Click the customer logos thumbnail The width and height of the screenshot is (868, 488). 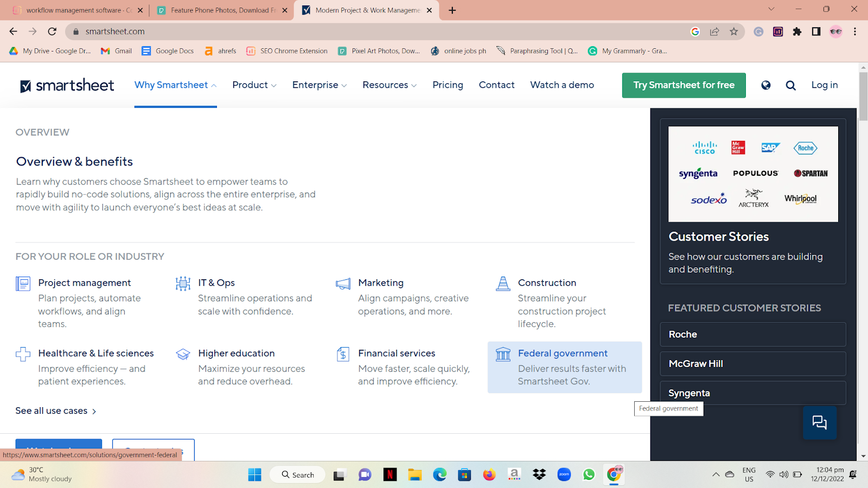point(753,174)
